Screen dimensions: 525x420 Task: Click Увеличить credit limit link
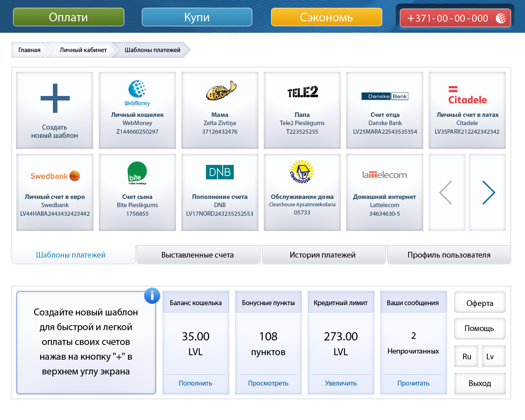pyautogui.click(x=341, y=383)
